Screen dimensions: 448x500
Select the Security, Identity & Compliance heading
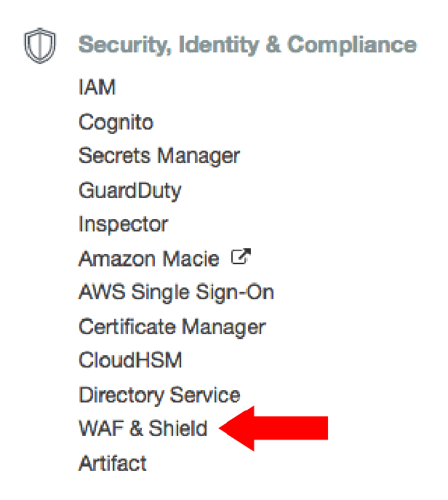[247, 44]
